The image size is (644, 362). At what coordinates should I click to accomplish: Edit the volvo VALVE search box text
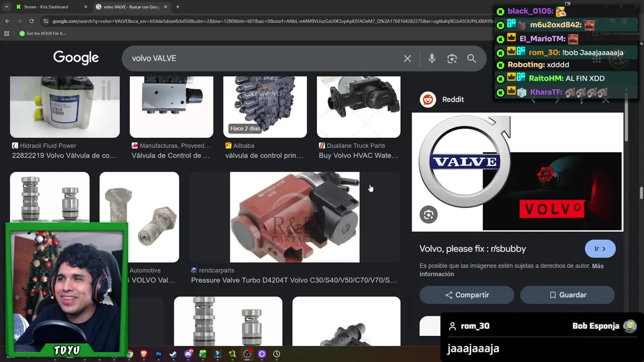[x=262, y=58]
